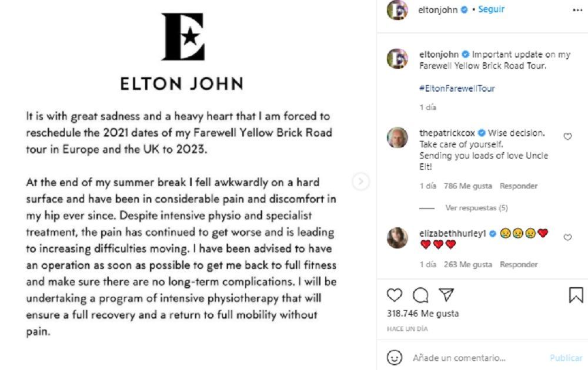Click the Seguir follow button
This screenshot has width=588, height=370.
tap(491, 10)
